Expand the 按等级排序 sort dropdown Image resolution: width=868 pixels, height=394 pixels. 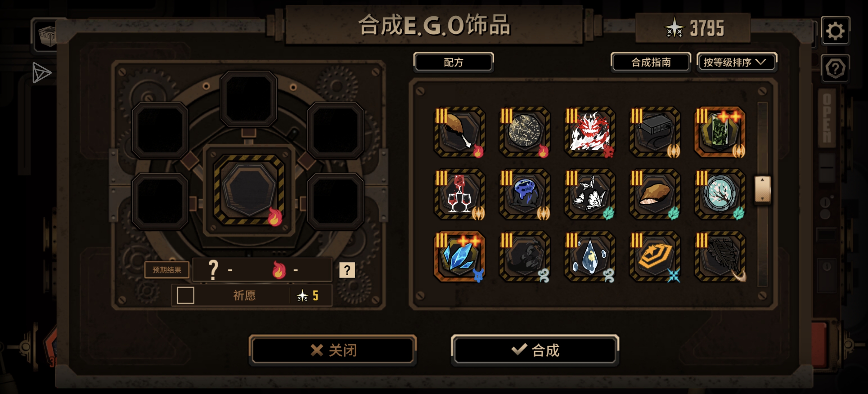737,62
